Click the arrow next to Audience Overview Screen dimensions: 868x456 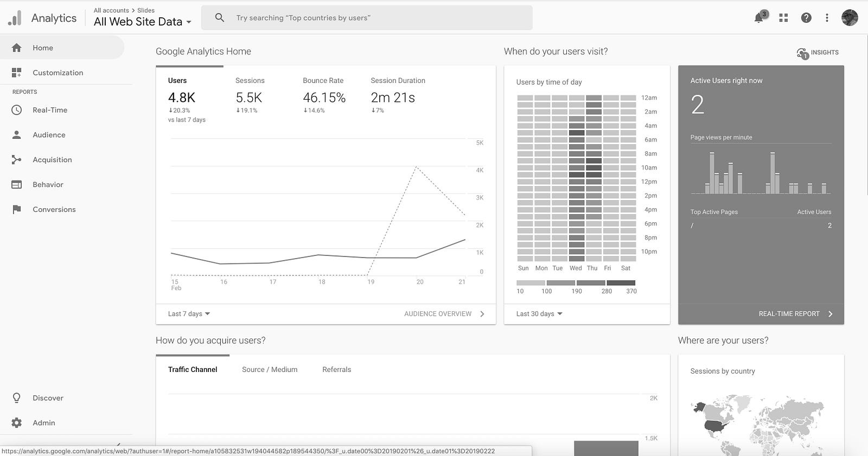[x=482, y=314]
